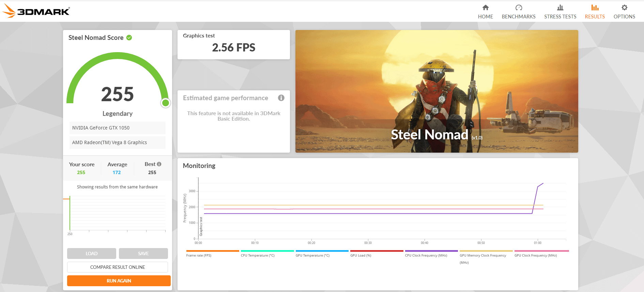Click the Monitoring heading
The height and width of the screenshot is (292, 644).
coord(199,166)
